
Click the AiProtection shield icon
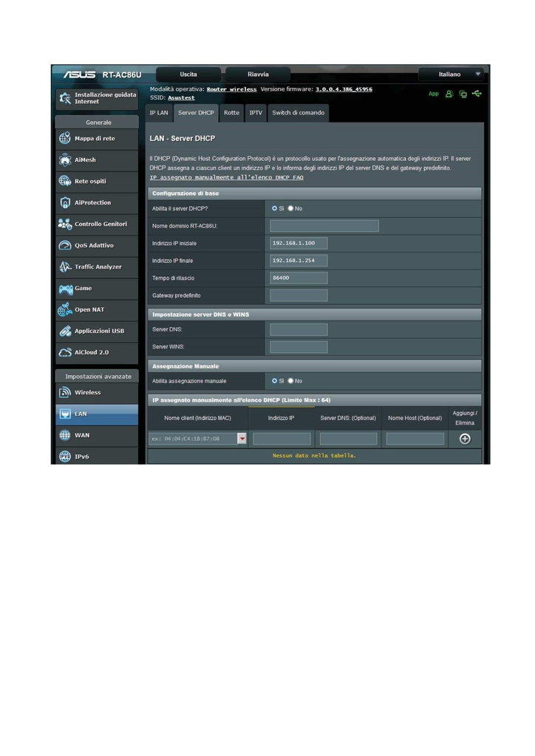pyautogui.click(x=64, y=202)
